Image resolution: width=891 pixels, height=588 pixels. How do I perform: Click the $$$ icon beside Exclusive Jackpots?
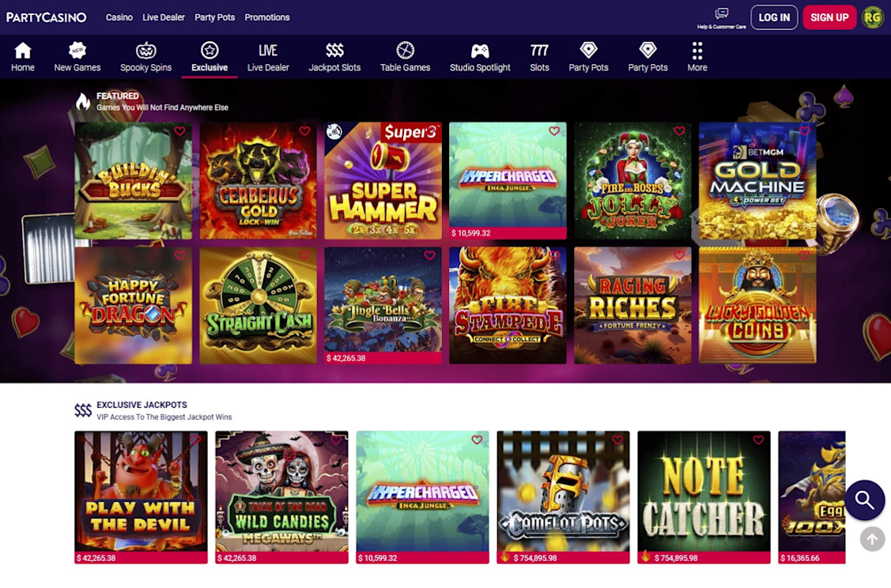pos(83,410)
